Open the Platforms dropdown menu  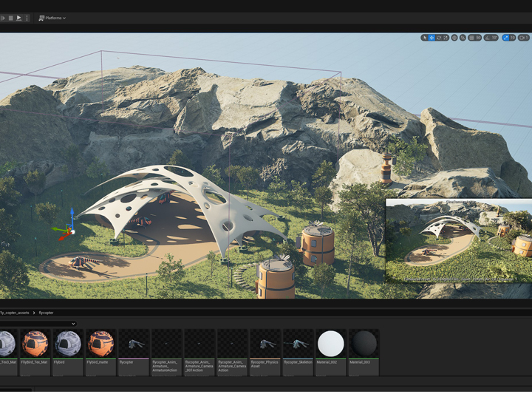tap(52, 18)
